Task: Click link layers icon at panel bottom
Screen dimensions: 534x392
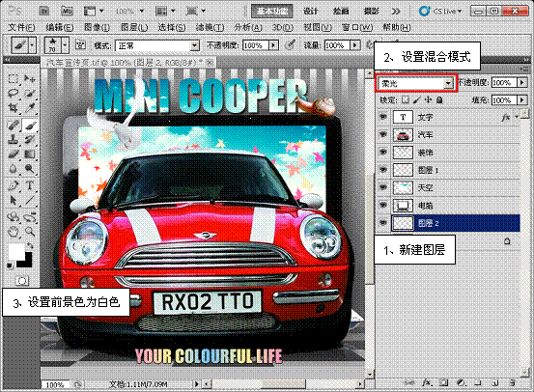Action: (410, 382)
